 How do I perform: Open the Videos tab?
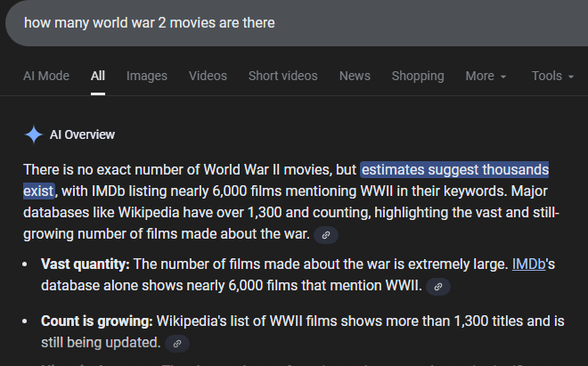[x=208, y=76]
